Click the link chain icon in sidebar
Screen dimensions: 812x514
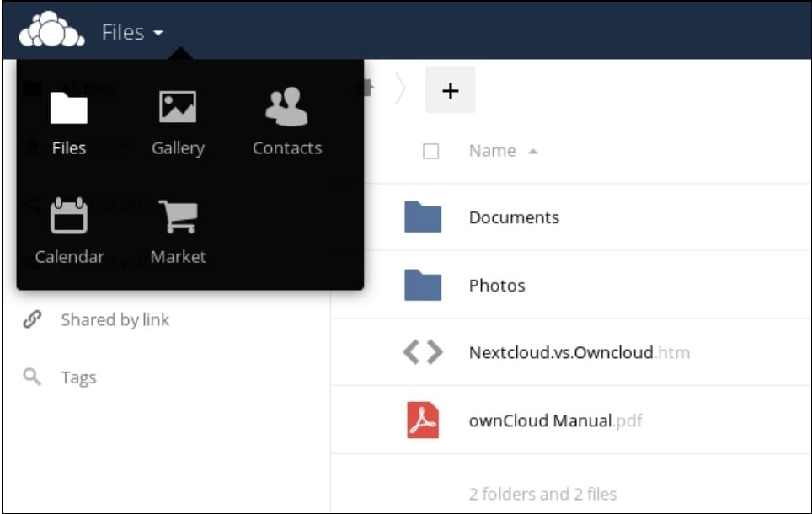(32, 319)
